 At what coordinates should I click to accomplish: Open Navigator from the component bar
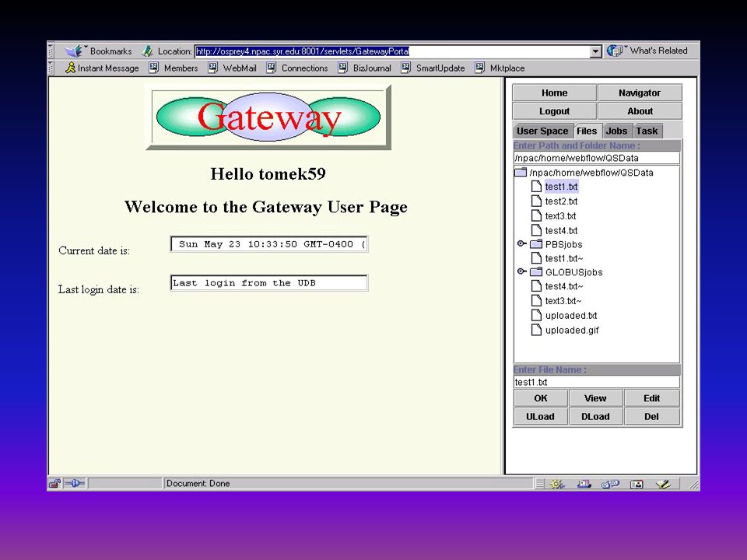(556, 485)
